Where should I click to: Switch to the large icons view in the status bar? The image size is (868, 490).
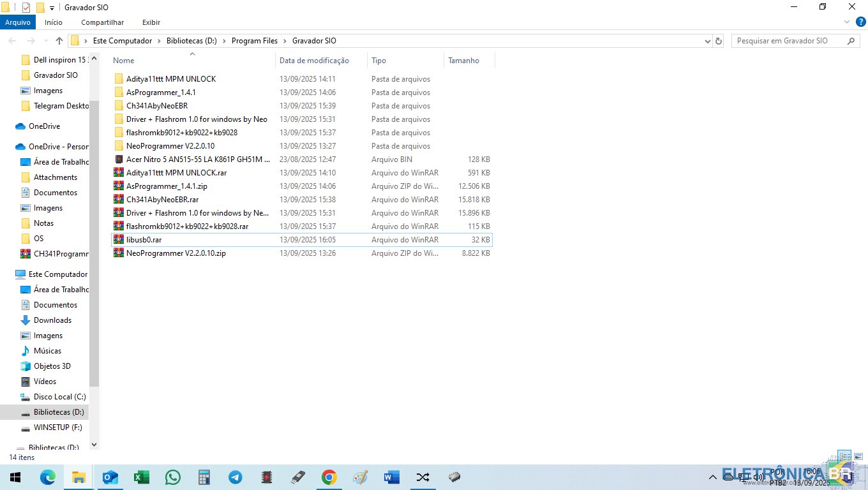(x=858, y=457)
